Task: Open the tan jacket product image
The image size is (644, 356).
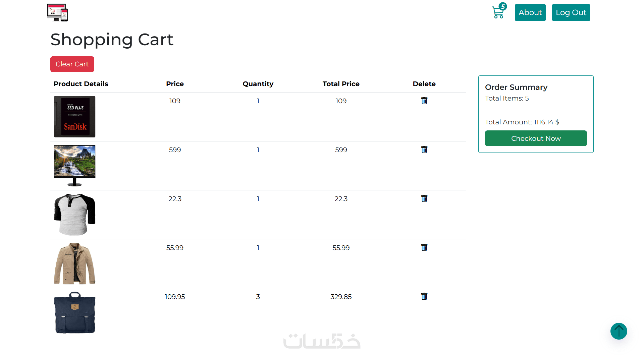Action: tap(74, 263)
